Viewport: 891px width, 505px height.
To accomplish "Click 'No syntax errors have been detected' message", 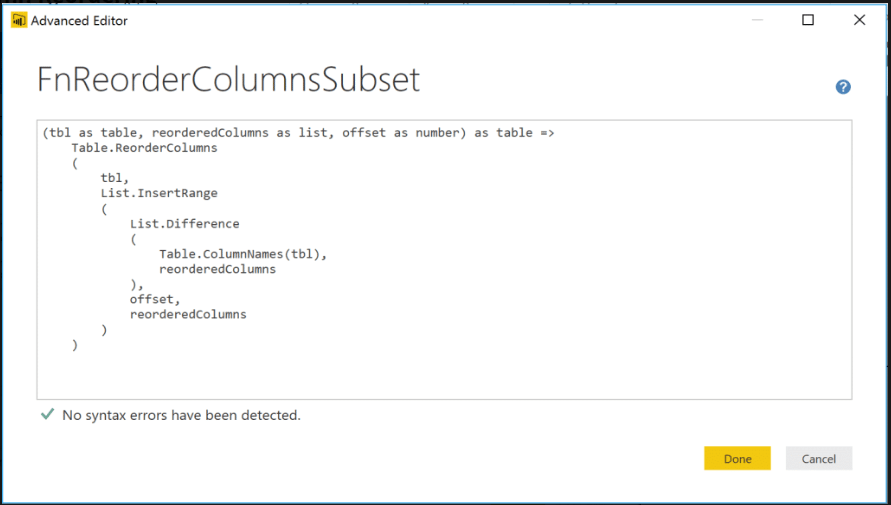I will pos(181,415).
